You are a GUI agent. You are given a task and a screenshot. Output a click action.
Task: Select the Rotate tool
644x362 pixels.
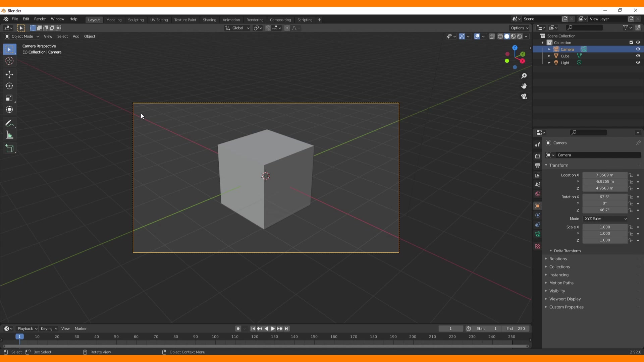click(x=9, y=86)
